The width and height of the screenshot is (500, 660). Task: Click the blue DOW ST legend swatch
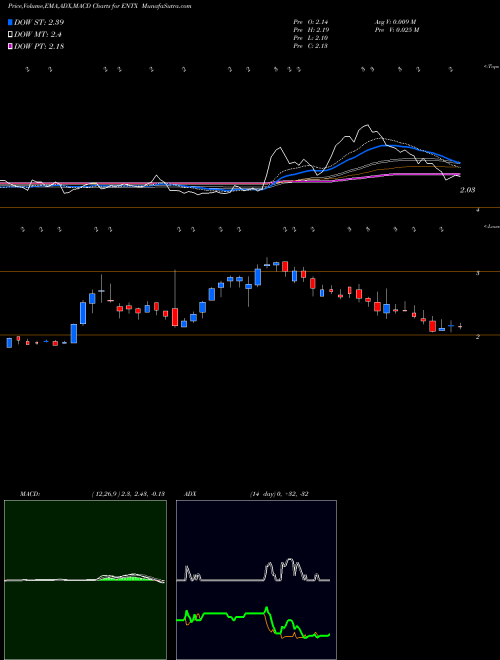click(10, 22)
